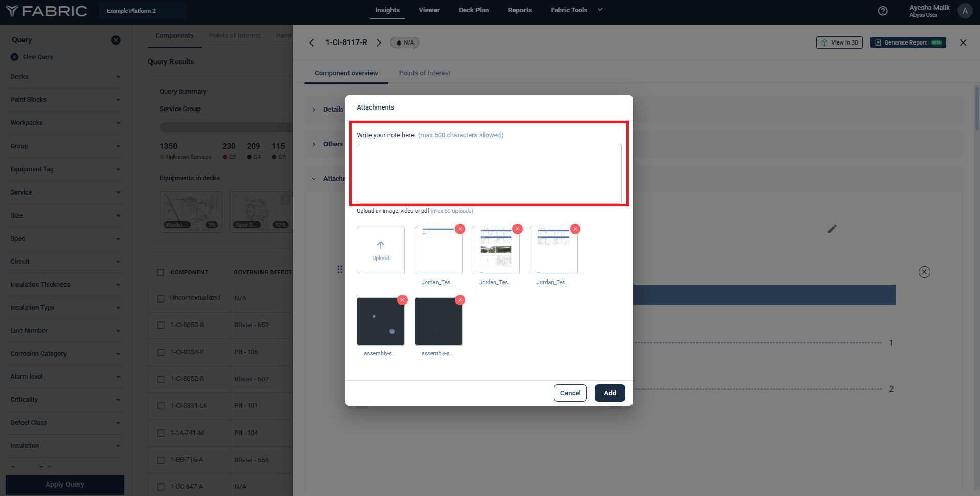Open the help question mark icon
Viewport: 980px width, 496px height.
pos(883,11)
